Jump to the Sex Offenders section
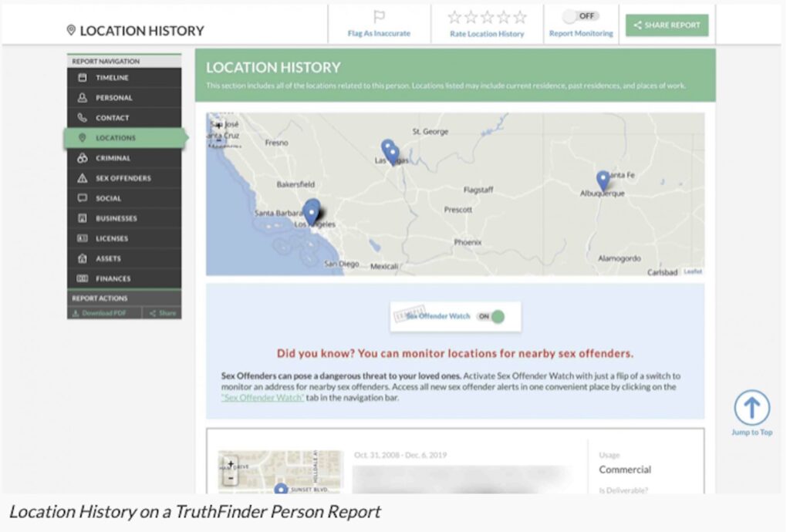The image size is (790, 532). pyautogui.click(x=124, y=178)
